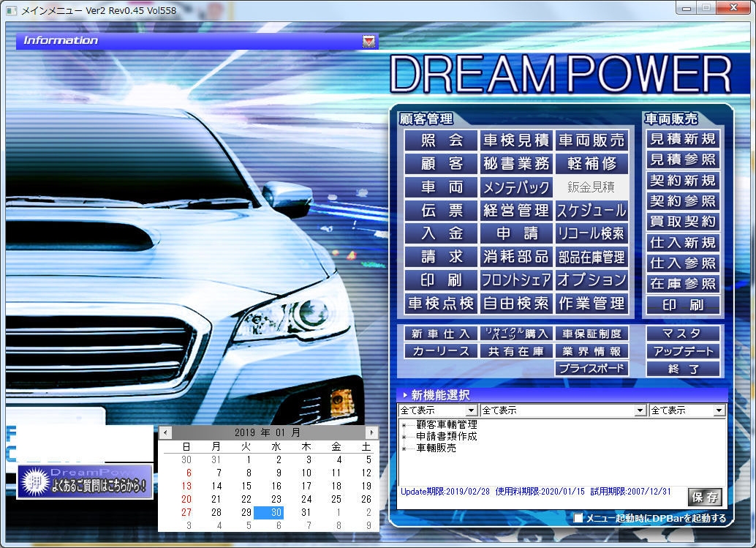Go to previous month in calendar
This screenshot has width=756, height=548.
165,432
